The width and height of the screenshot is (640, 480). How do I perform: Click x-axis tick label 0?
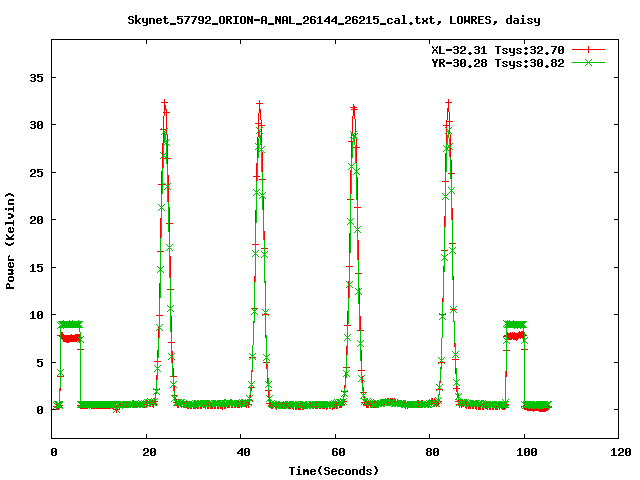coord(54,452)
